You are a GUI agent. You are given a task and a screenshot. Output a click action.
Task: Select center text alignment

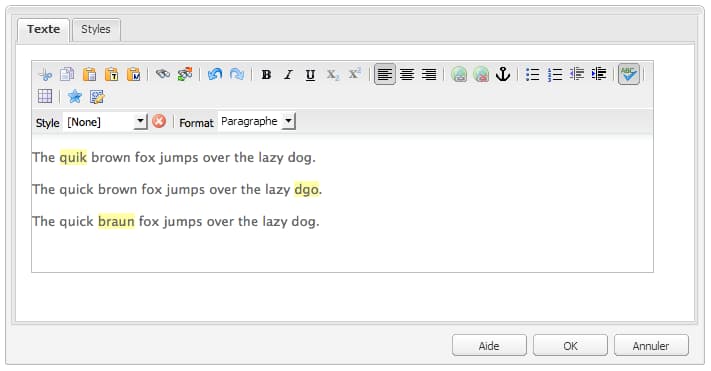click(407, 74)
